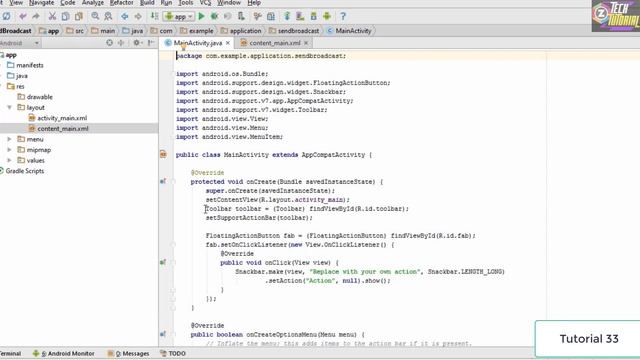Screen dimensions: 640x360
Task: Click the Find magnifier icon
Action: click(95, 16)
